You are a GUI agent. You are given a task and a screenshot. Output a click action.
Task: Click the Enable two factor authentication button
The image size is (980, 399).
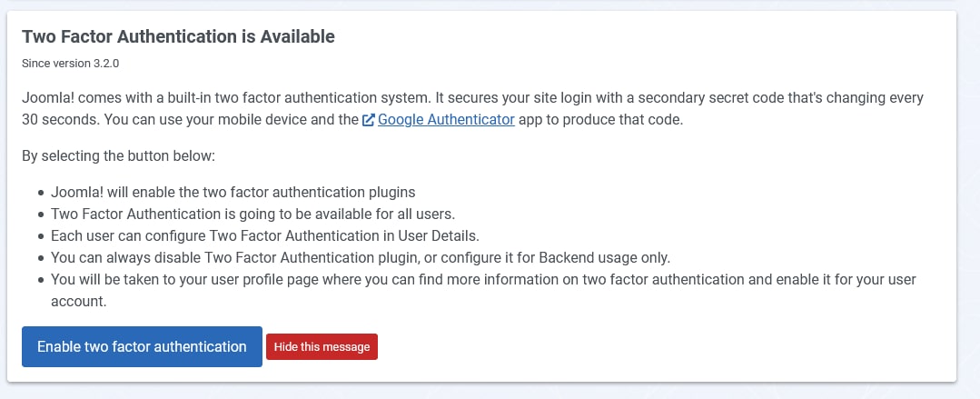click(142, 346)
